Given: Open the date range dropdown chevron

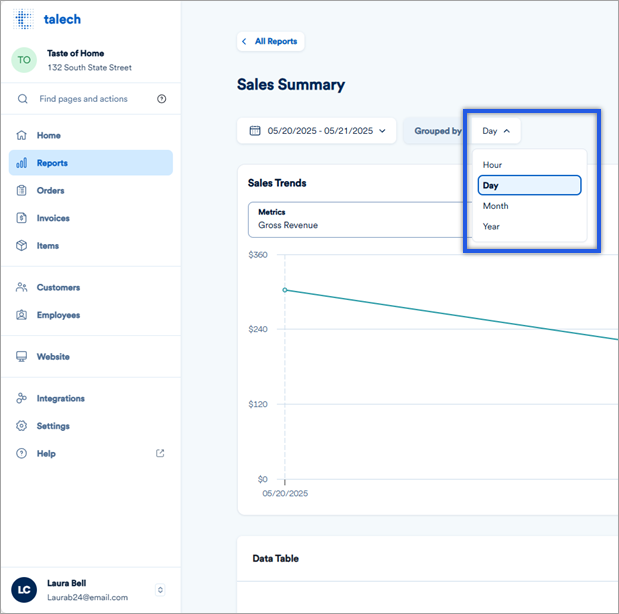Looking at the screenshot, I should click(382, 131).
